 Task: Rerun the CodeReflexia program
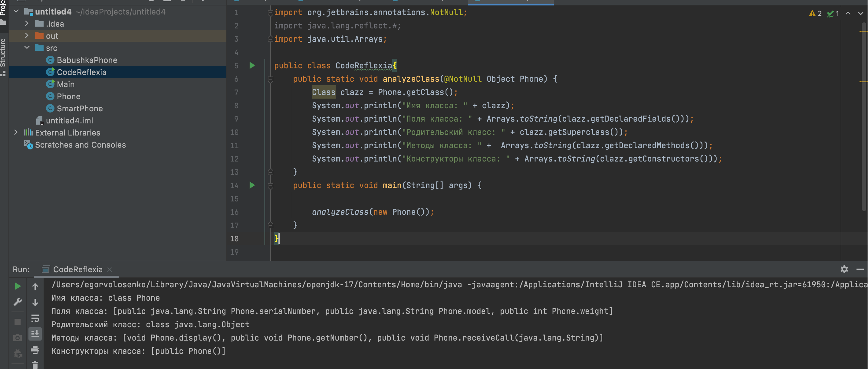(18, 286)
